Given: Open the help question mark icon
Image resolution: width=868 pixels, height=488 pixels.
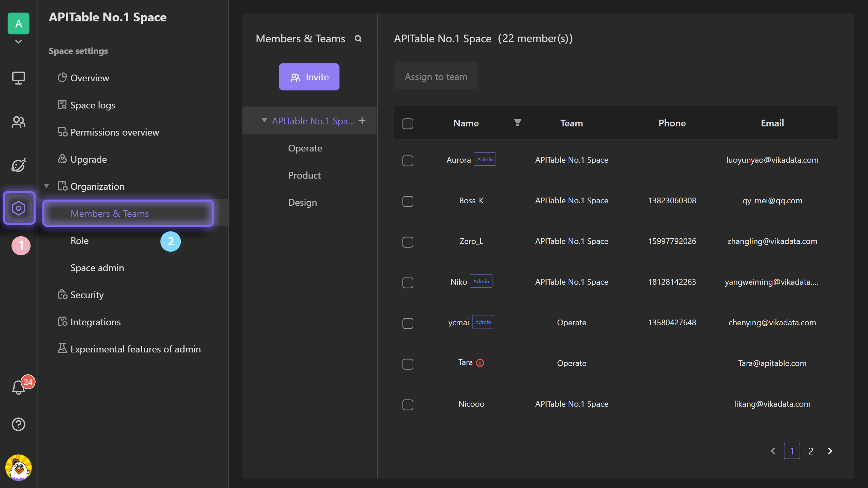Looking at the screenshot, I should pyautogui.click(x=19, y=424).
